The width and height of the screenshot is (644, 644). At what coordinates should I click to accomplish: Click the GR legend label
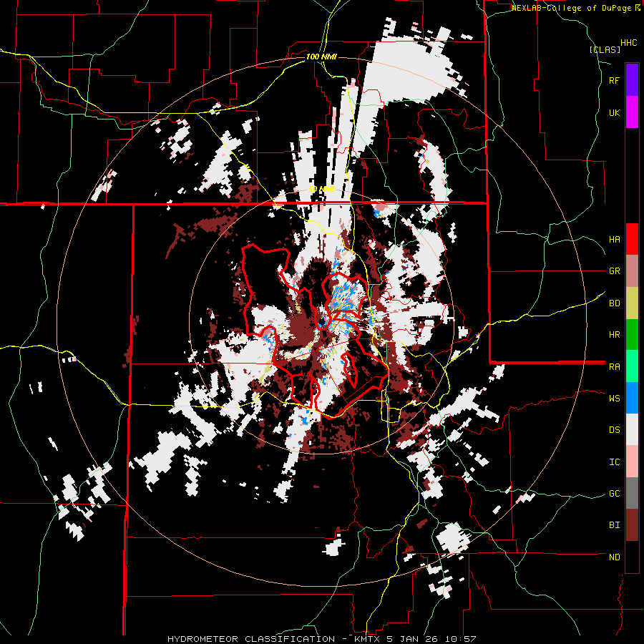click(614, 271)
